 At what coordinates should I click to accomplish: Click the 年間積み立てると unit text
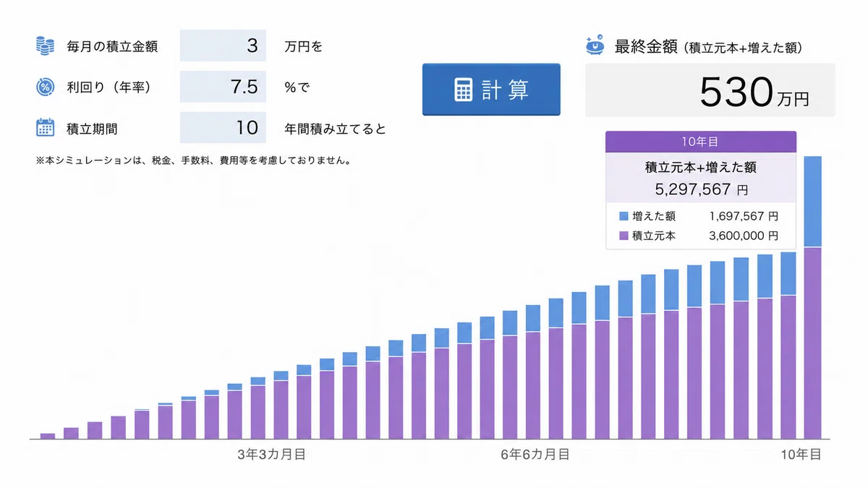(x=336, y=129)
